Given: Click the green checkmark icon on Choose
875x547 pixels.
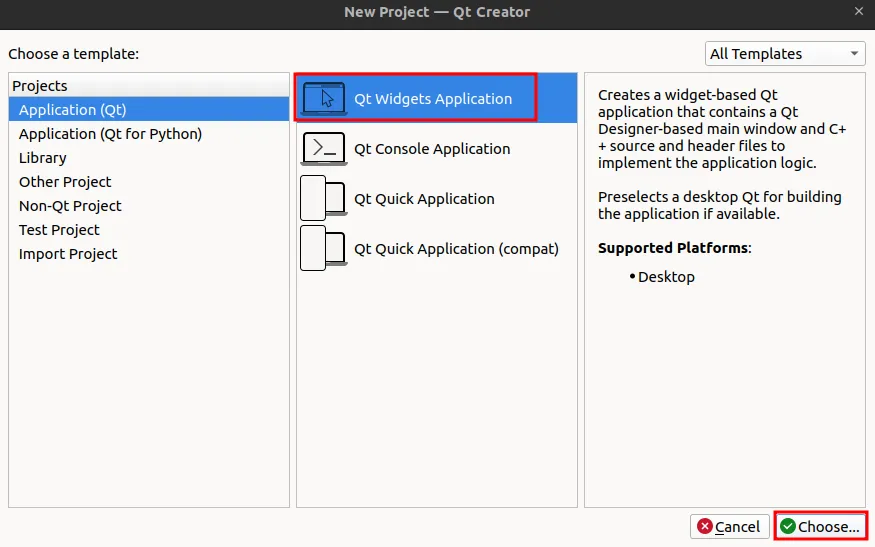Looking at the screenshot, I should (x=787, y=526).
